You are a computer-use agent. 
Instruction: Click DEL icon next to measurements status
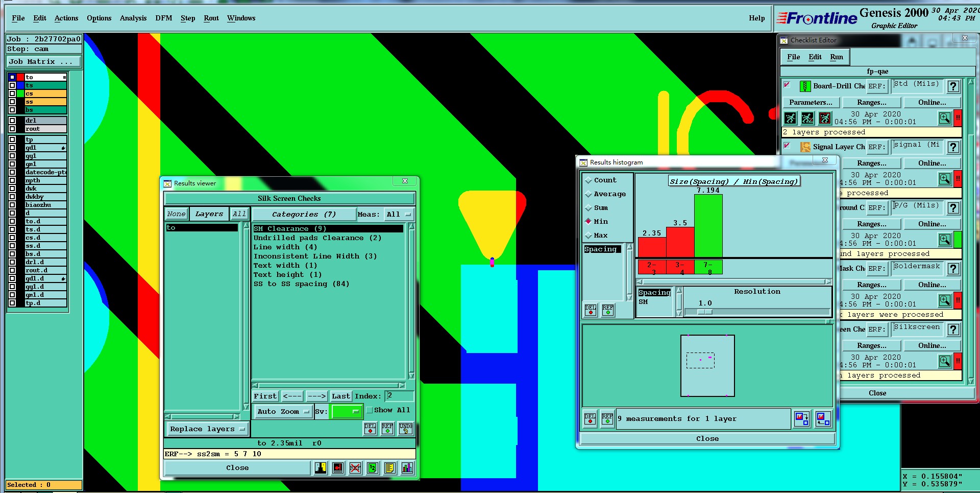(x=590, y=418)
